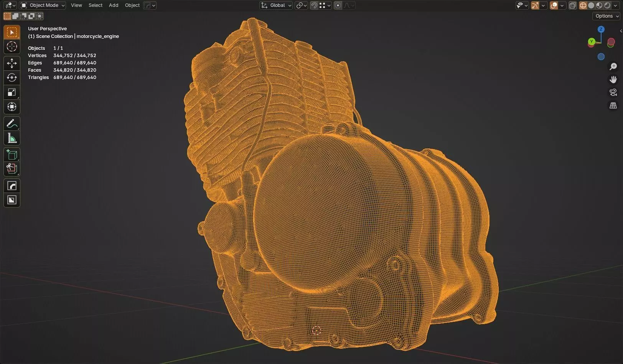Choose Invert selection mode icon
The height and width of the screenshot is (364, 623).
pyautogui.click(x=31, y=16)
